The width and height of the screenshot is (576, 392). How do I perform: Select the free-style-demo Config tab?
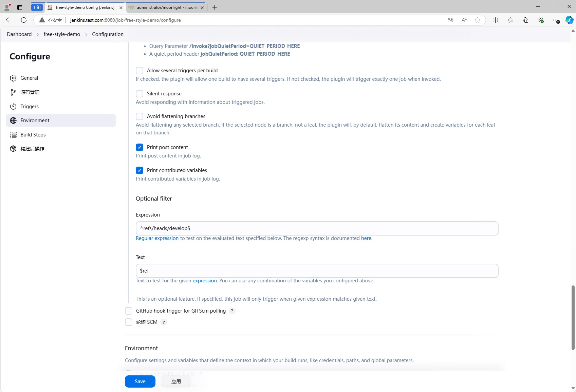tap(85, 7)
